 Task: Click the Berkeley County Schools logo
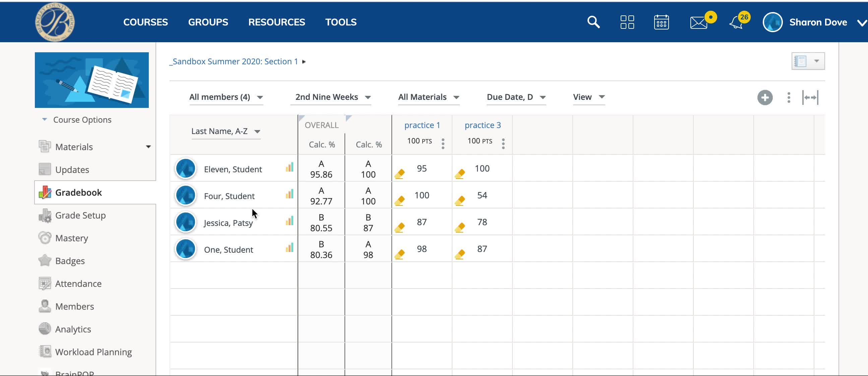55,22
